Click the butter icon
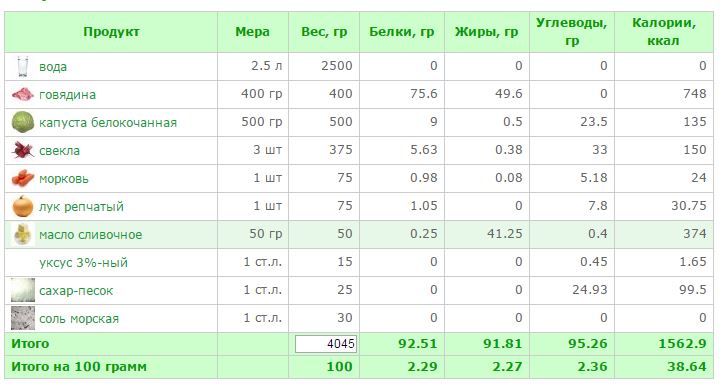 pyautogui.click(x=23, y=234)
